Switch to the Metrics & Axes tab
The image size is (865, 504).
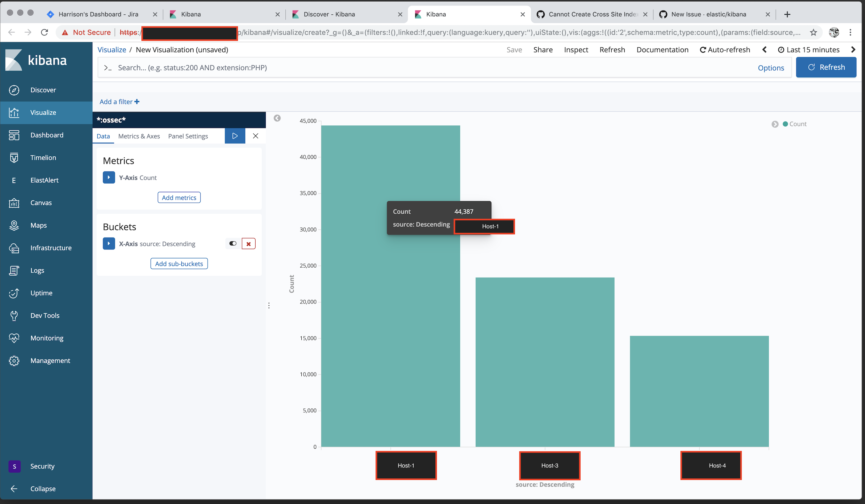139,136
